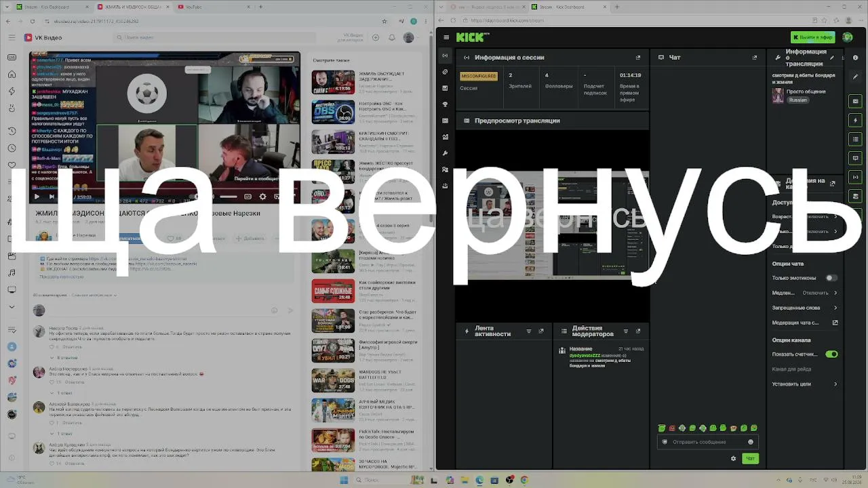
Task: Open the VK video player settings gear
Action: (262, 197)
